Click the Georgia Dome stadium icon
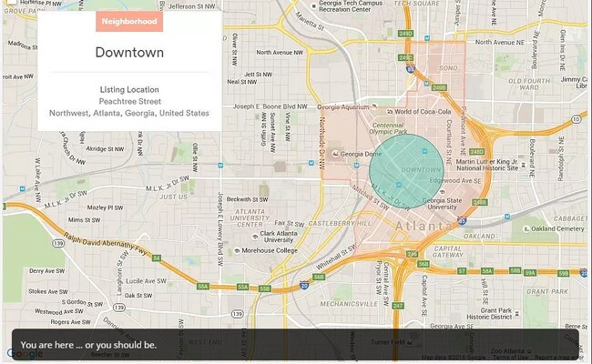The image size is (592, 364). click(335, 154)
